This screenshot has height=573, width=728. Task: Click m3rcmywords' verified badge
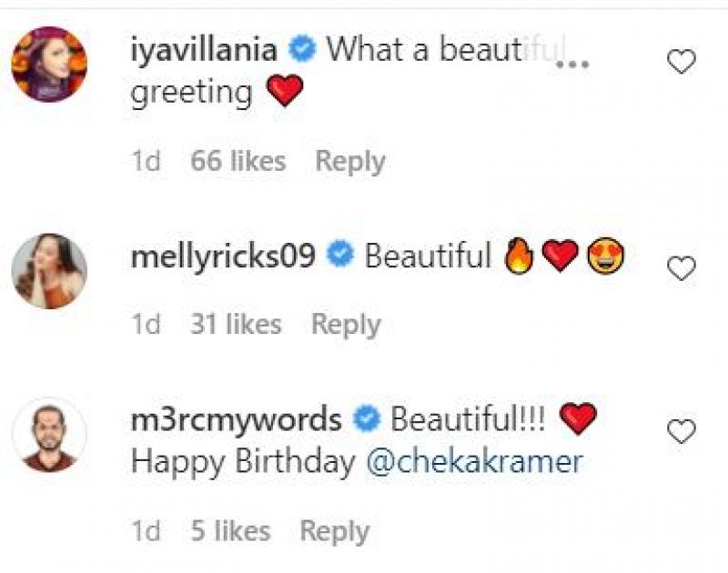367,420
